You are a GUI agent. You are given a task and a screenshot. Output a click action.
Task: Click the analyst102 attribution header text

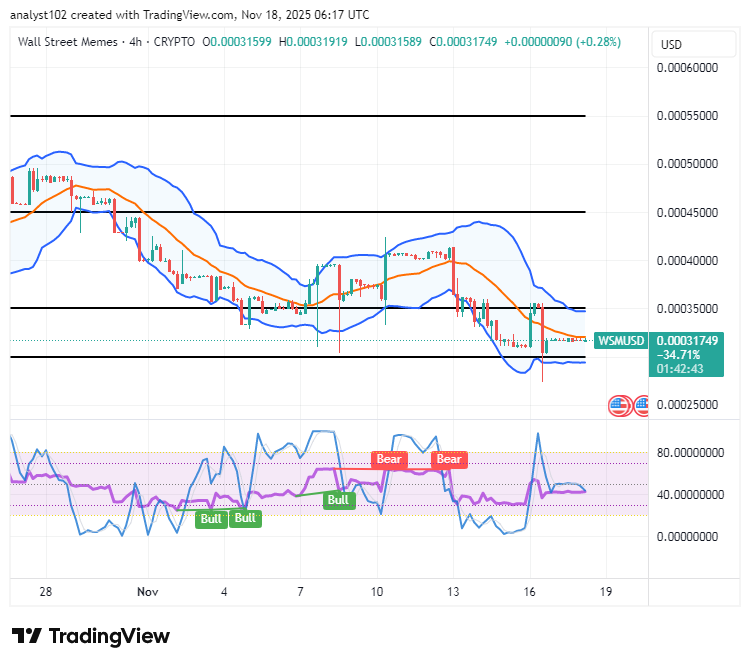(189, 15)
